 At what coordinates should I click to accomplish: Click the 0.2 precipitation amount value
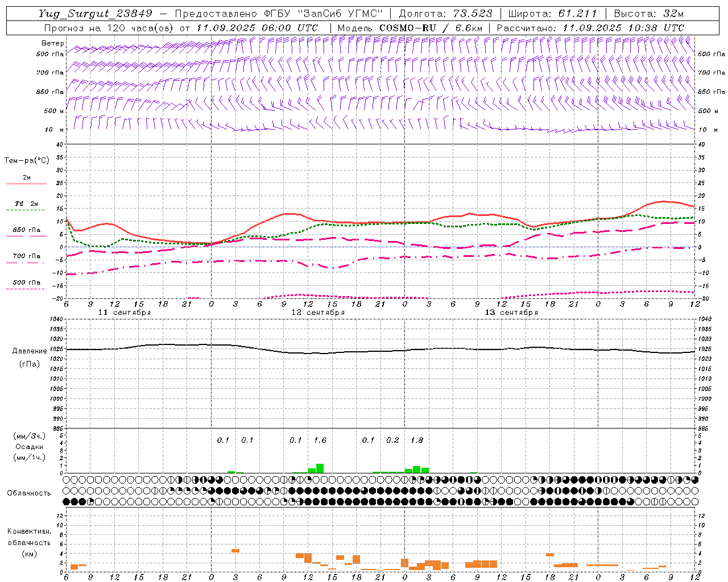click(x=392, y=440)
